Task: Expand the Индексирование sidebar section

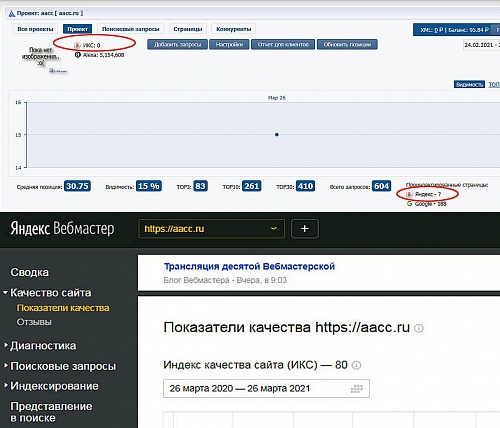Action: pyautogui.click(x=6, y=386)
